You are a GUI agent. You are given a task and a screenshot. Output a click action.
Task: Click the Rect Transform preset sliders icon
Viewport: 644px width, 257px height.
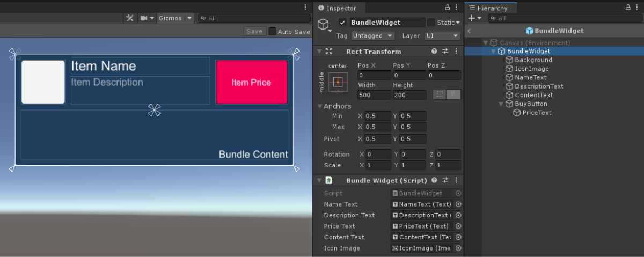point(445,52)
